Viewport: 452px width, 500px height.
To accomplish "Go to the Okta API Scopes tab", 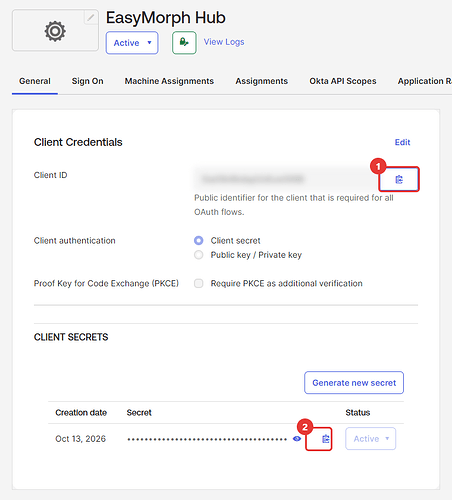I will click(x=343, y=81).
